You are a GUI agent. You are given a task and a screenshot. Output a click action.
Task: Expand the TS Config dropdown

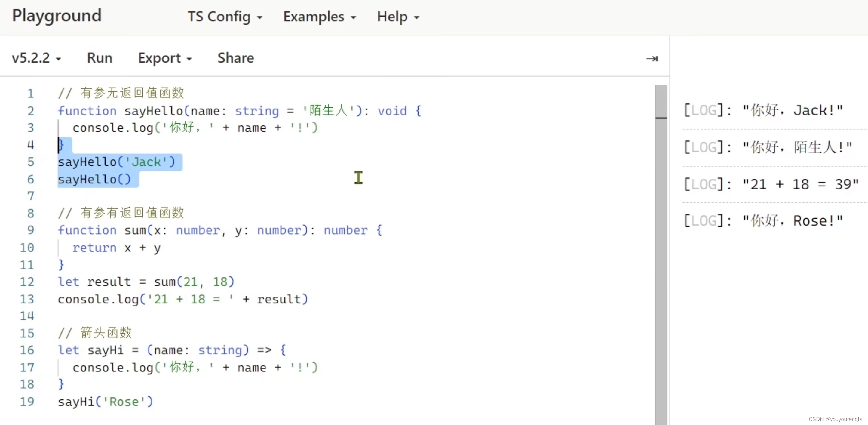[x=224, y=16]
